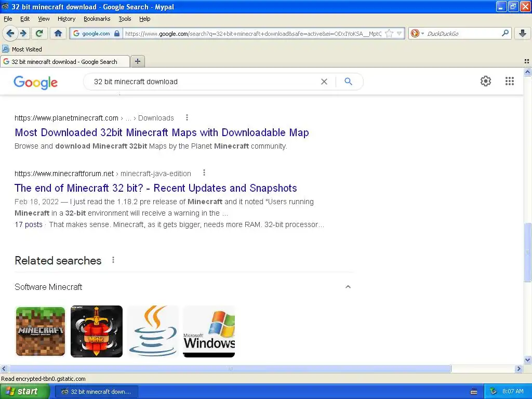Select the Mitic TNT sword thumbnail
Screen dimensions: 532x399
(96, 331)
